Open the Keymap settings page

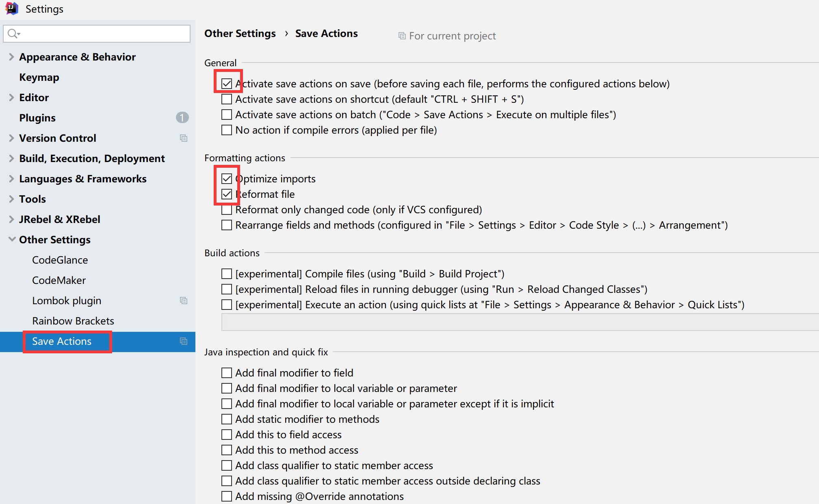click(x=39, y=77)
